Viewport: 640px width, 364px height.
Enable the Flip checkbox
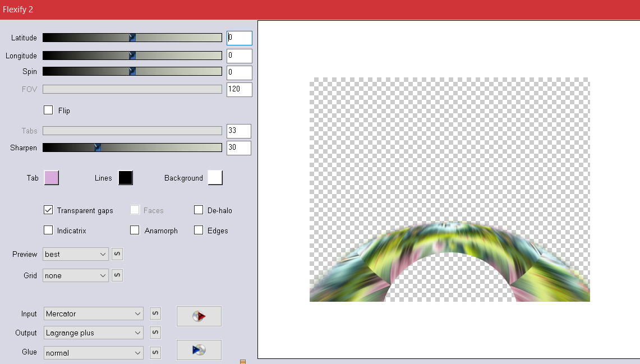coord(48,110)
